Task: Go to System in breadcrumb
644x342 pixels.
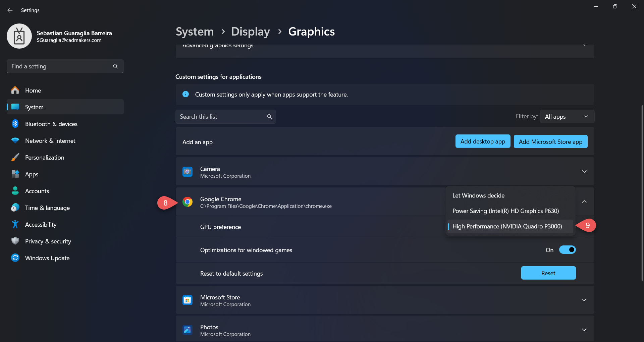Action: tap(195, 32)
